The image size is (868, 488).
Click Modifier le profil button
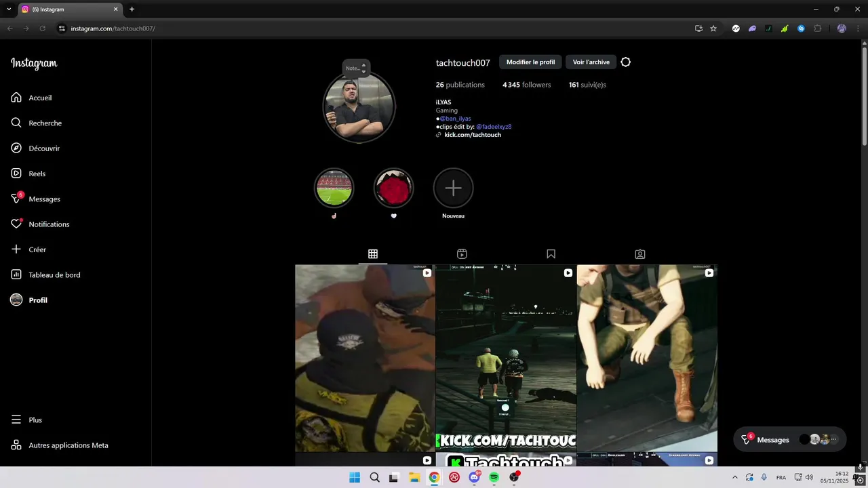(x=530, y=62)
